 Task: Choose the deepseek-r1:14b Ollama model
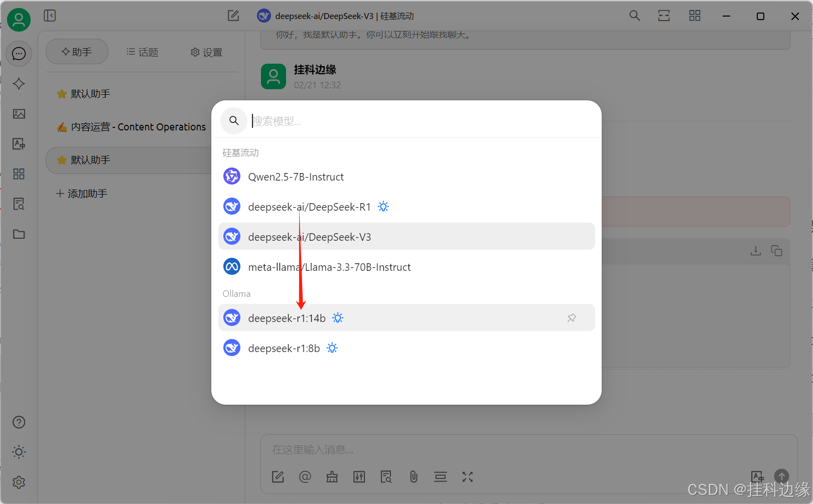406,317
